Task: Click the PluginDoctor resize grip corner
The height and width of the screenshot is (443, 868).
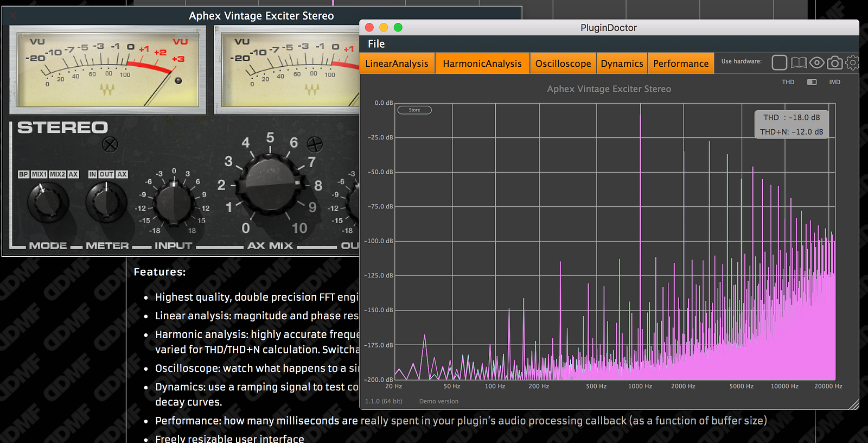Action: tap(854, 404)
